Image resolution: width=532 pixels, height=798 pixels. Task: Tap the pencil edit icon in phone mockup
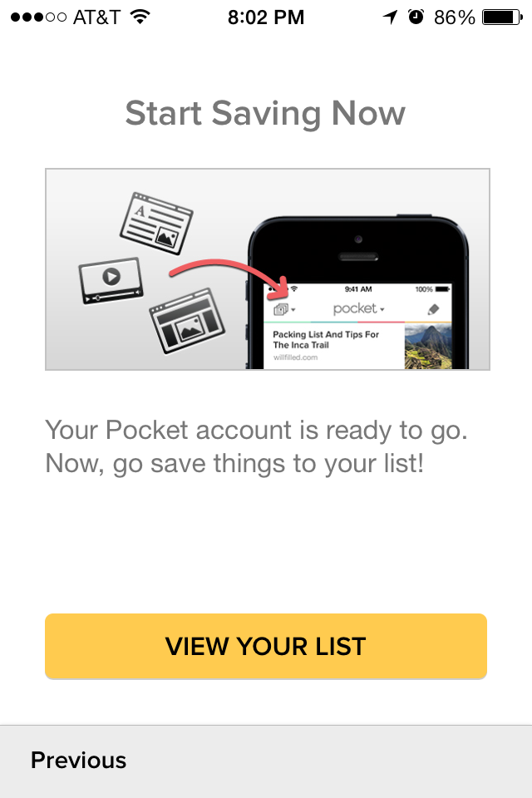click(x=433, y=309)
